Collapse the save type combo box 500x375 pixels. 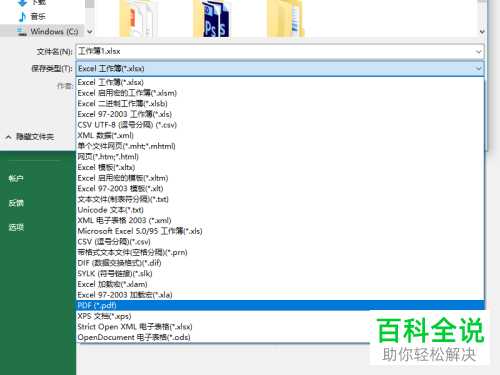(479, 69)
